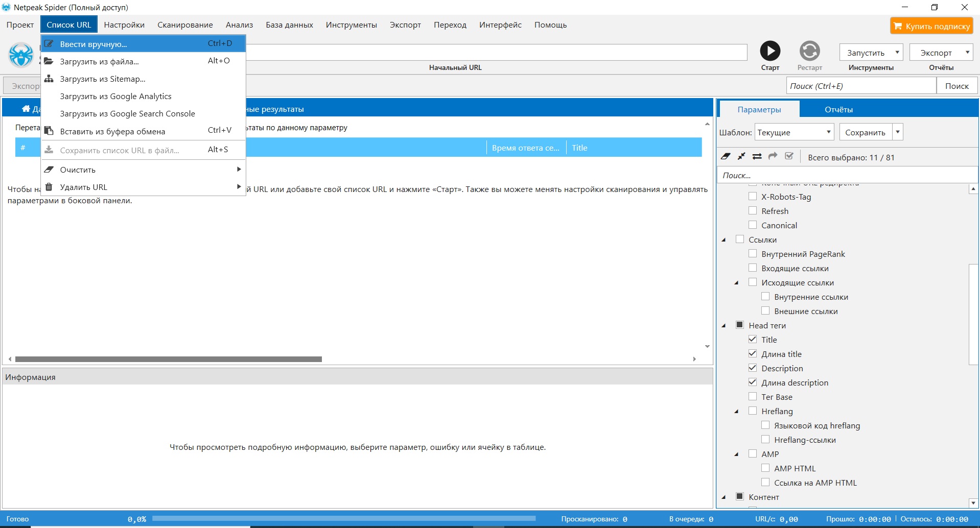Enable the X-Robots-Tag parameter checkbox
Image resolution: width=980 pixels, height=528 pixels.
(753, 196)
